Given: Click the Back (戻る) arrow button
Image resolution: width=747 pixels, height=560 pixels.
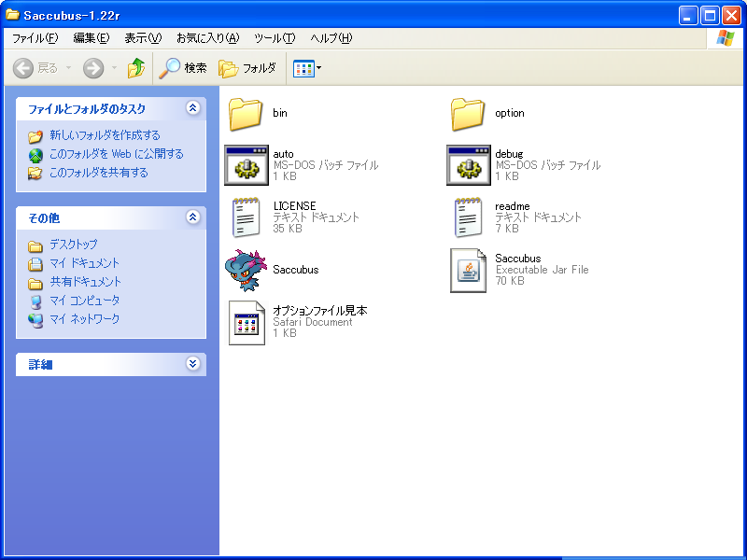Looking at the screenshot, I should (22, 68).
